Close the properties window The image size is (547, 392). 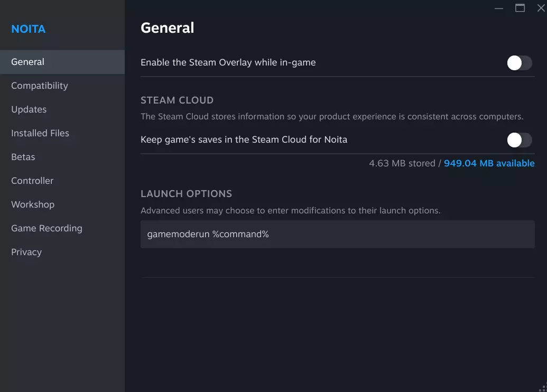tap(541, 8)
